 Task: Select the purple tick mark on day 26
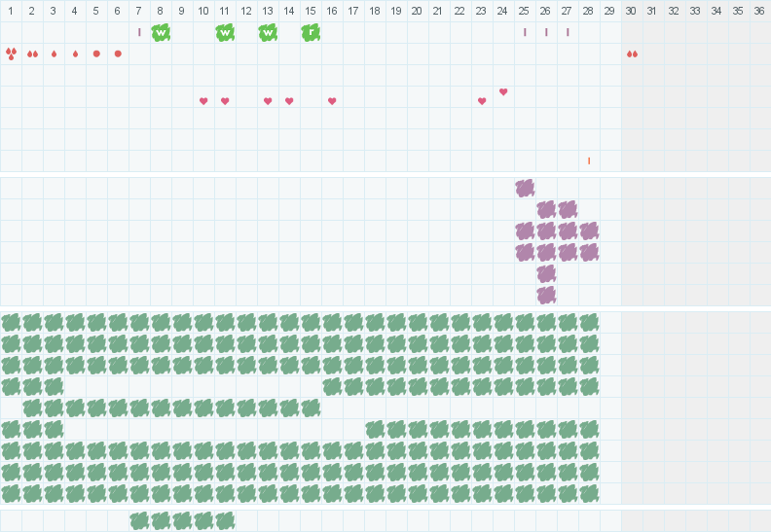[546, 32]
